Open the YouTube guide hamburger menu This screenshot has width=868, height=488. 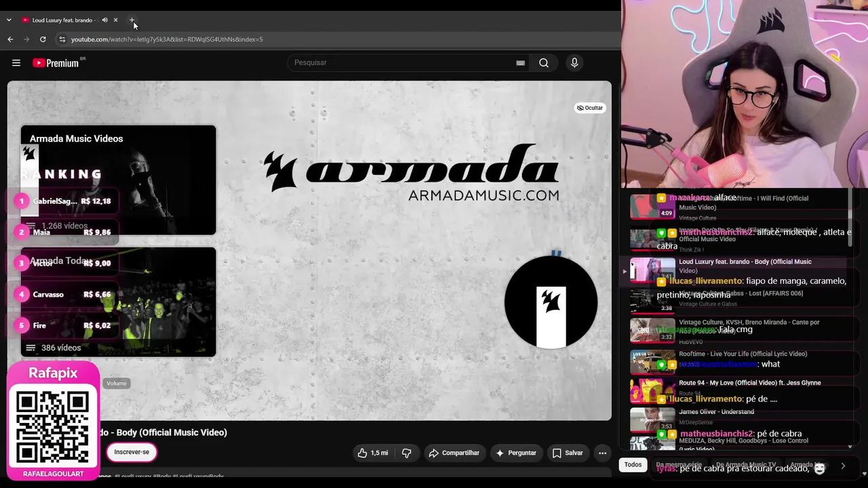pos(16,63)
